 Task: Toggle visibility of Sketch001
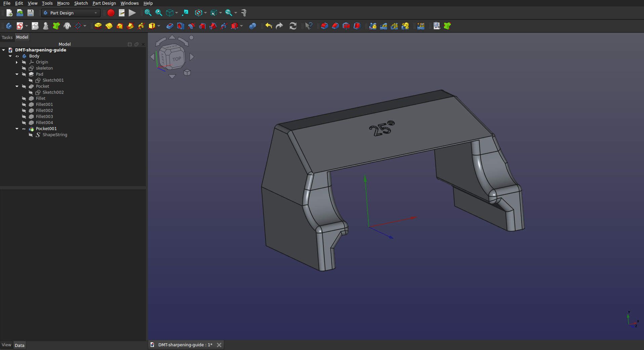point(31,80)
